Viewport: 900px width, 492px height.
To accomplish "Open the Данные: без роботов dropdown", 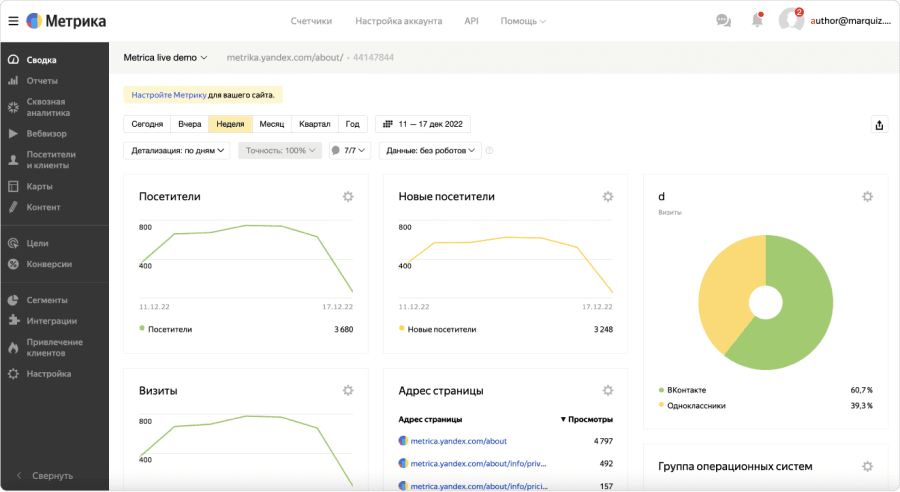I will point(432,150).
